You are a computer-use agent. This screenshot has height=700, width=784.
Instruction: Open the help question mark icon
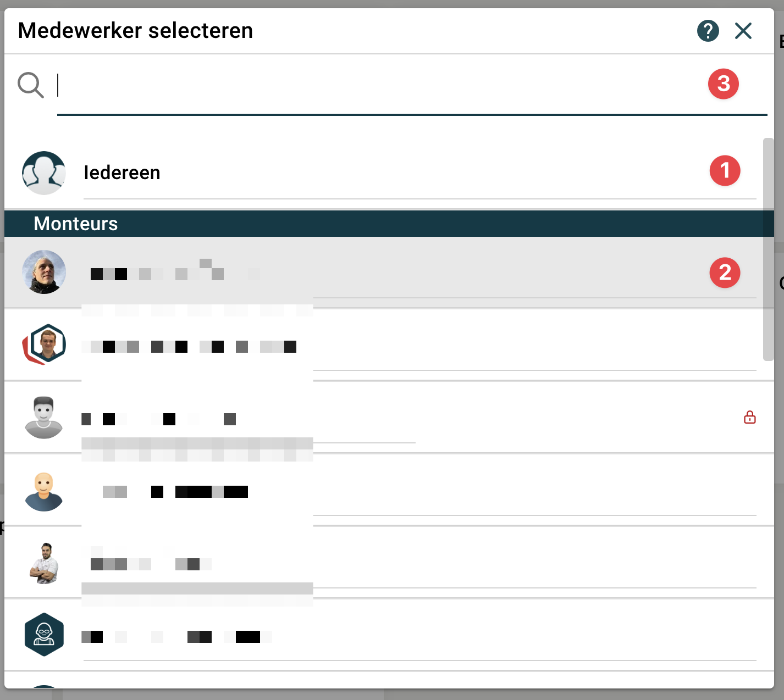click(x=708, y=31)
